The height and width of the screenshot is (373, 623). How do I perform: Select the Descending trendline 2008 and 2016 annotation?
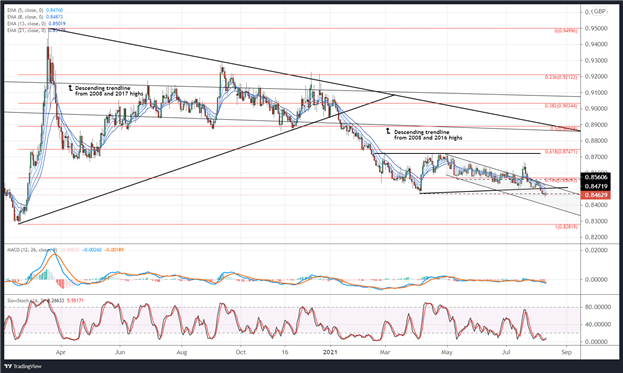point(428,135)
